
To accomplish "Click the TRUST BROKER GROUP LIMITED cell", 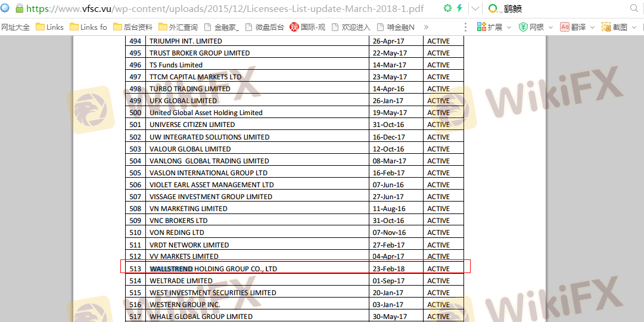I will coord(257,53).
